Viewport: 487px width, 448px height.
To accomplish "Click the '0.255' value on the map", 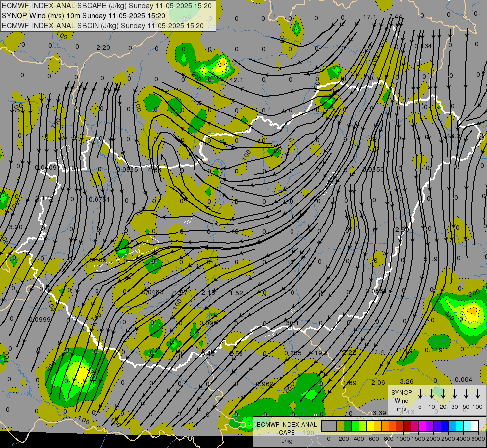I will pyautogui.click(x=293, y=353).
